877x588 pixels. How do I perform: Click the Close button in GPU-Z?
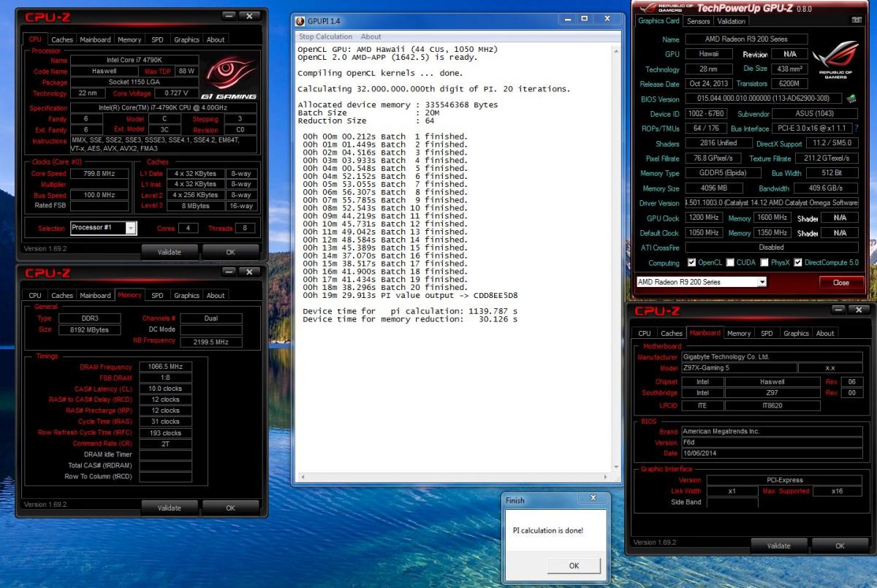click(x=840, y=282)
